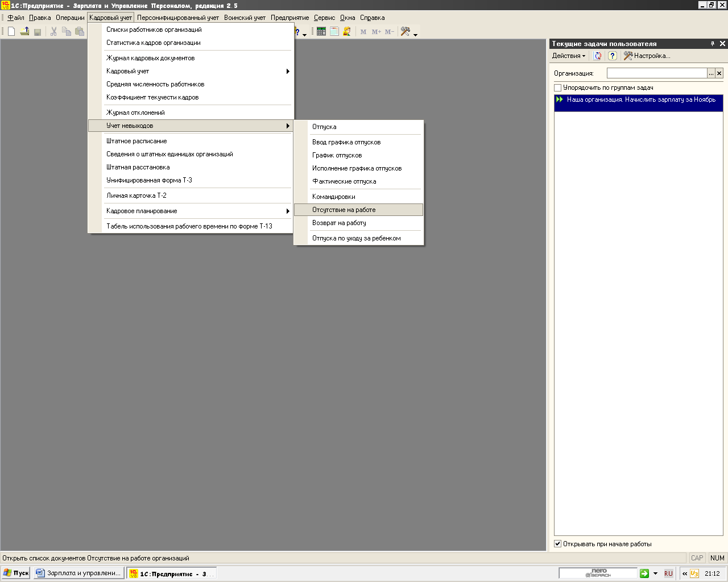Select Отсутствие на работе submenu entry
728x582 pixels.
coord(359,210)
